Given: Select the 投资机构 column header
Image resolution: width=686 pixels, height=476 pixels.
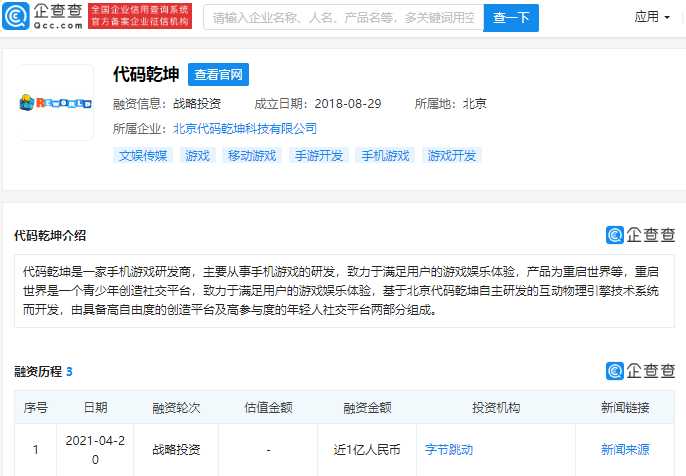Looking at the screenshot, I should coord(496,407).
